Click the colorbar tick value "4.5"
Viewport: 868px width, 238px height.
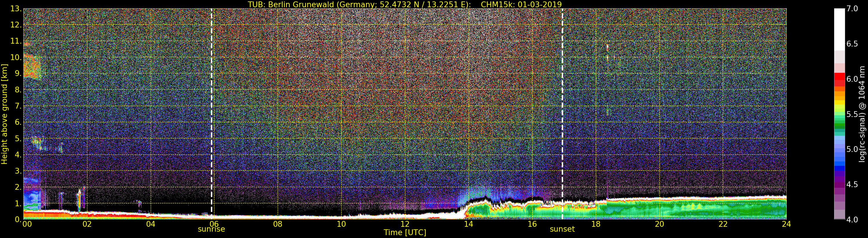[852, 184]
